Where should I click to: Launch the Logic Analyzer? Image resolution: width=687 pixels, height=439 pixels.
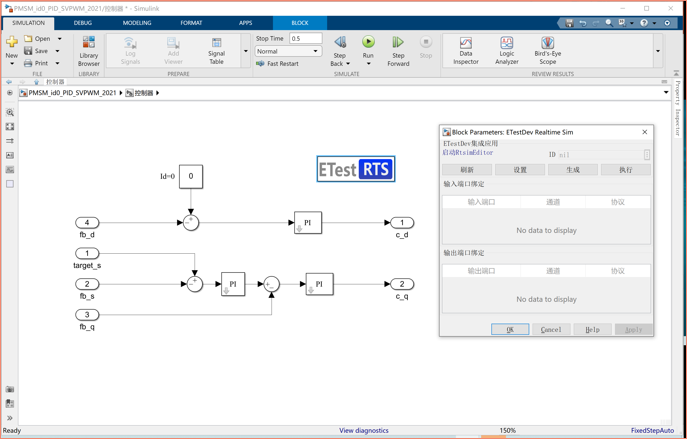point(506,50)
